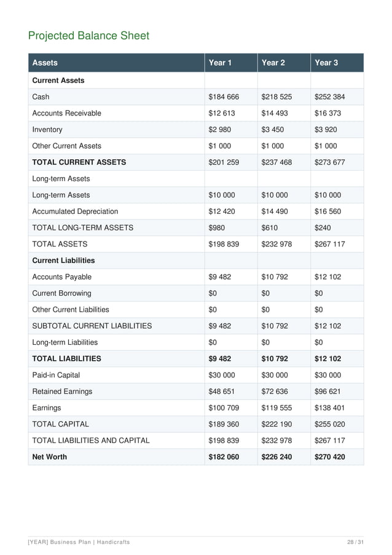Select the Accounts Receivable row label
The height and width of the screenshot is (555, 392).
[66, 113]
